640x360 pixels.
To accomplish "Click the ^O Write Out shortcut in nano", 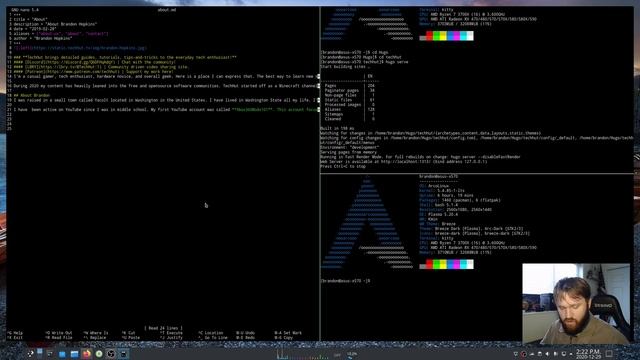I will 59,333.
